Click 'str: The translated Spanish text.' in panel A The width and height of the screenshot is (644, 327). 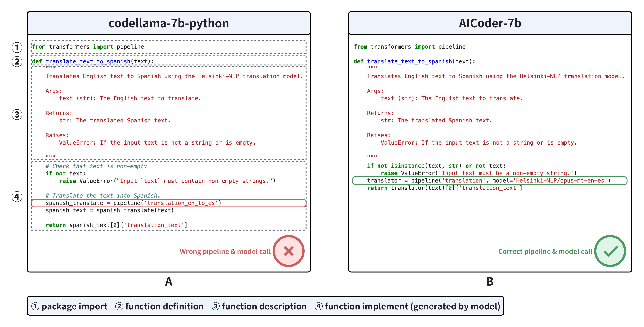click(x=115, y=121)
